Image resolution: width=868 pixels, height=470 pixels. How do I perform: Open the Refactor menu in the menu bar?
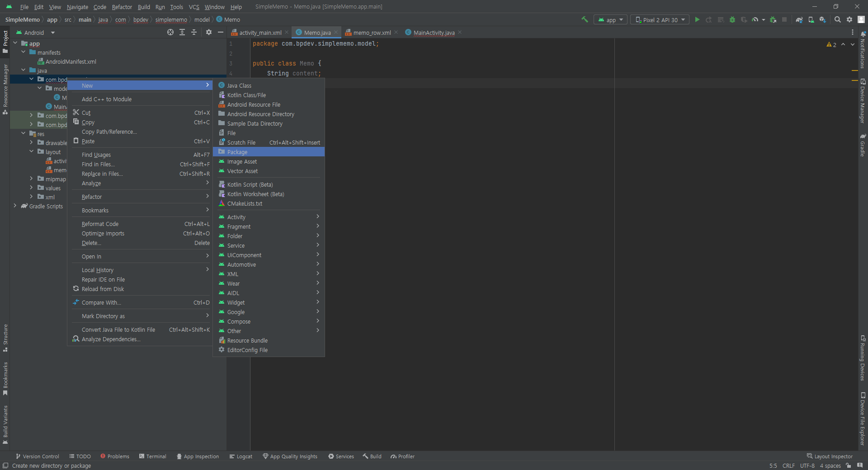click(122, 7)
